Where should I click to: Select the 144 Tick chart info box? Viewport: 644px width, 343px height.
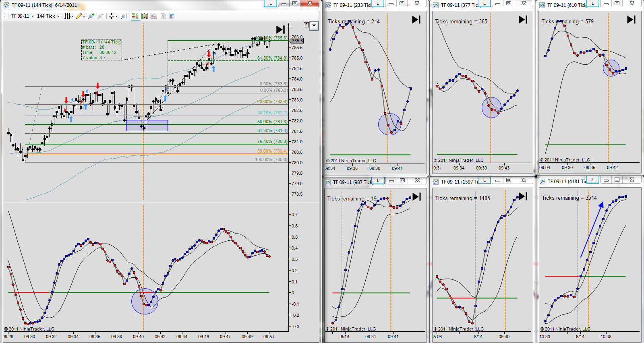coord(102,50)
